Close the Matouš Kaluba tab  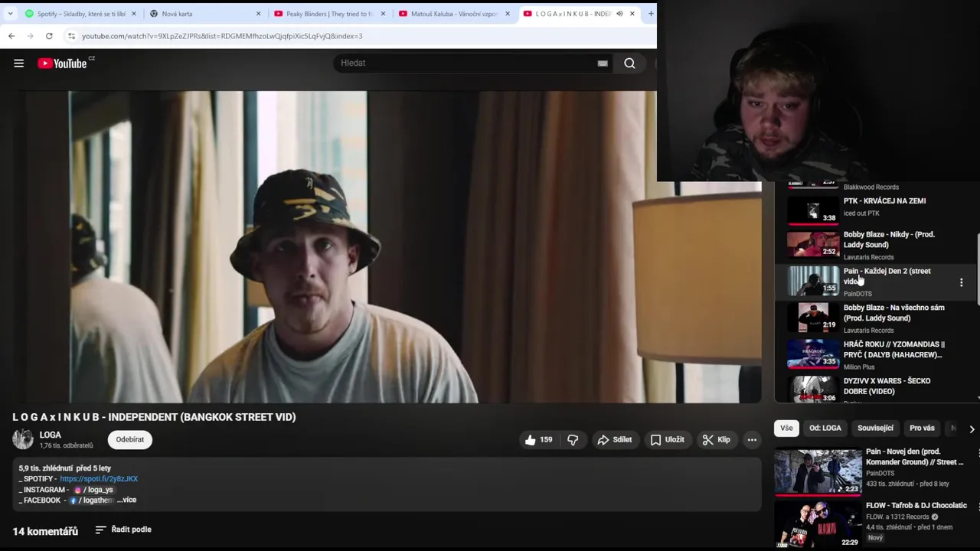click(507, 14)
